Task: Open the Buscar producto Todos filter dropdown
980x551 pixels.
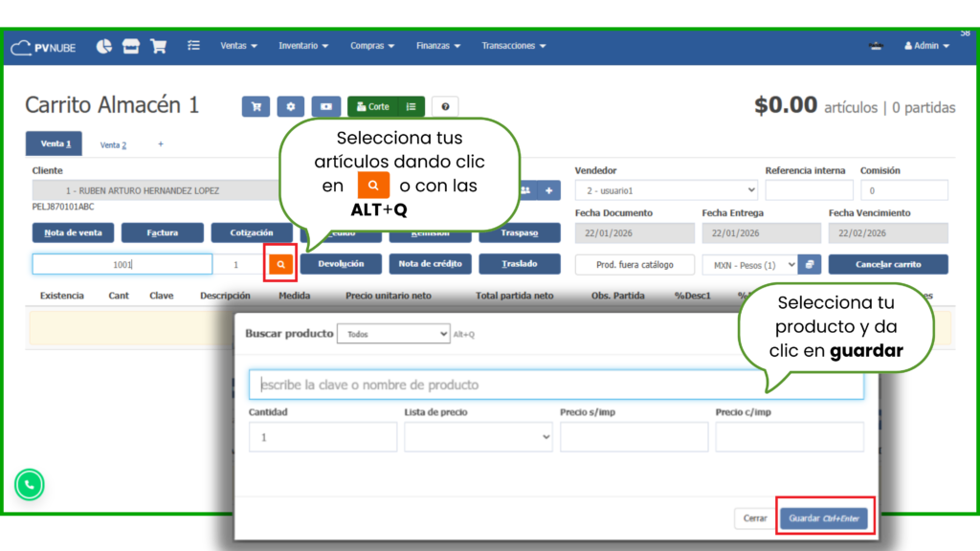Action: click(393, 334)
